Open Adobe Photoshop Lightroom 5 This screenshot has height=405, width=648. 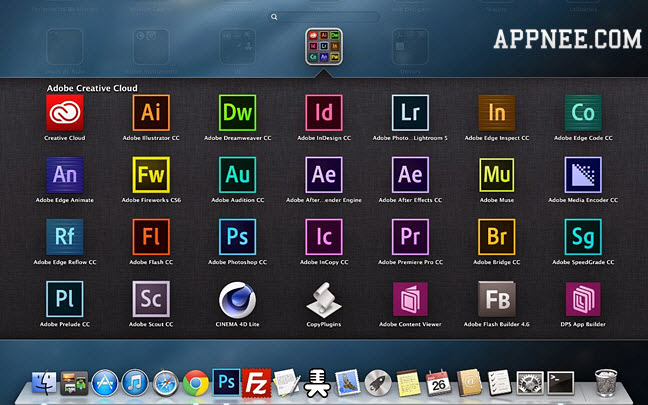pos(410,112)
